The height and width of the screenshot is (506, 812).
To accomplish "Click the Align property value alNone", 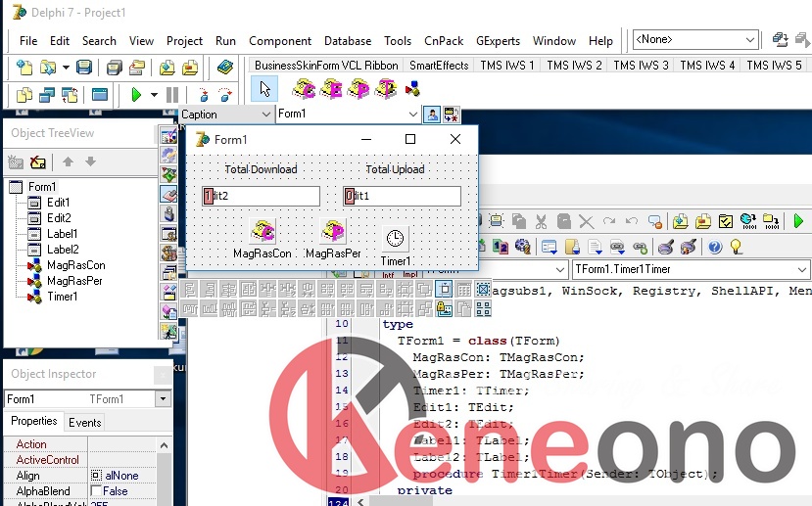I will click(121, 476).
